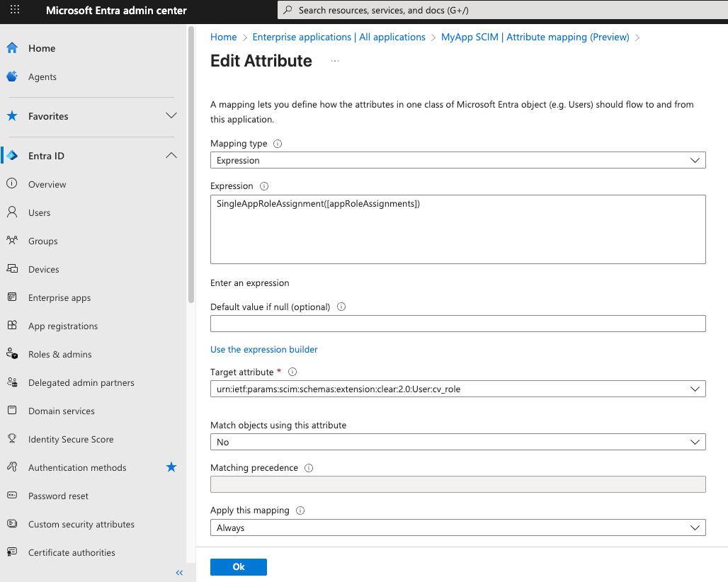Open MyApp SCIM | Attribute mapping breadcrumb
The image size is (728, 582).
point(535,37)
